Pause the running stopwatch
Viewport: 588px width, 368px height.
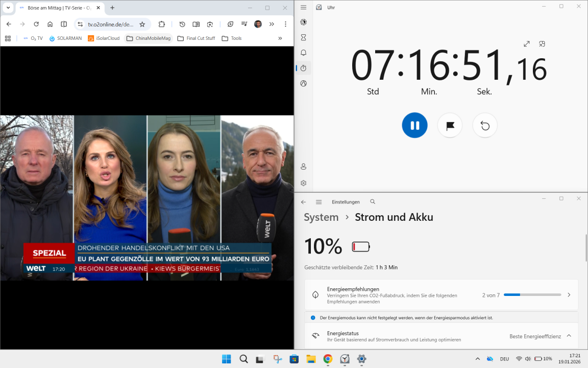click(414, 125)
